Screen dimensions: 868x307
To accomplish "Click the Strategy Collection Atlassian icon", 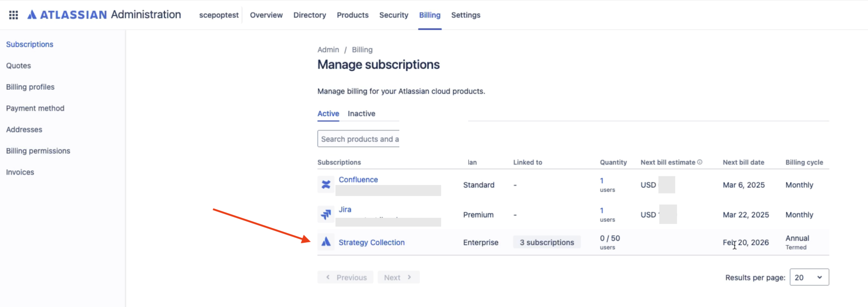I will [x=326, y=242].
